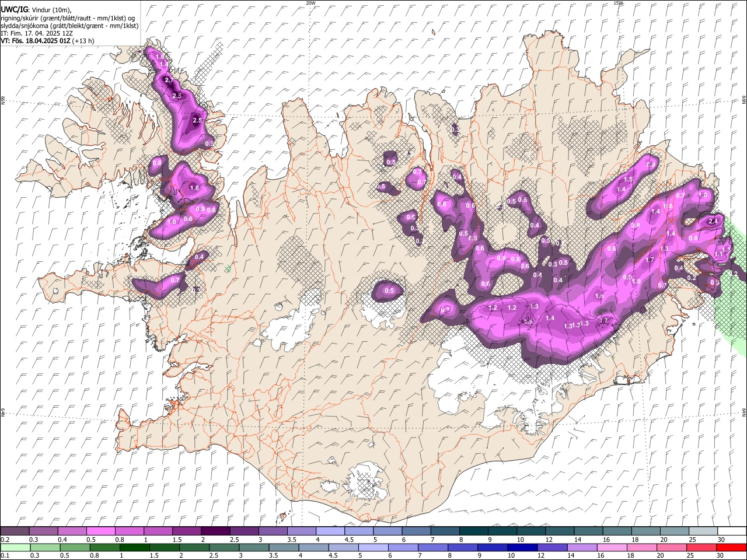
Task: Select the dark teal 8 swatch in top legend
Action: [473, 531]
